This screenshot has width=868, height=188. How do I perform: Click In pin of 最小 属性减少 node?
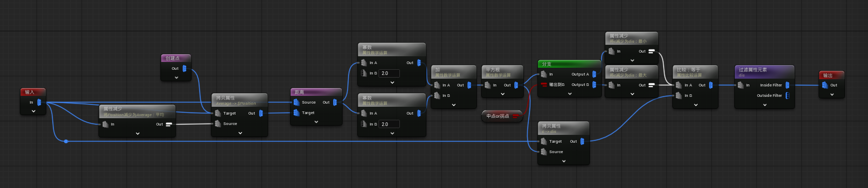click(x=611, y=51)
